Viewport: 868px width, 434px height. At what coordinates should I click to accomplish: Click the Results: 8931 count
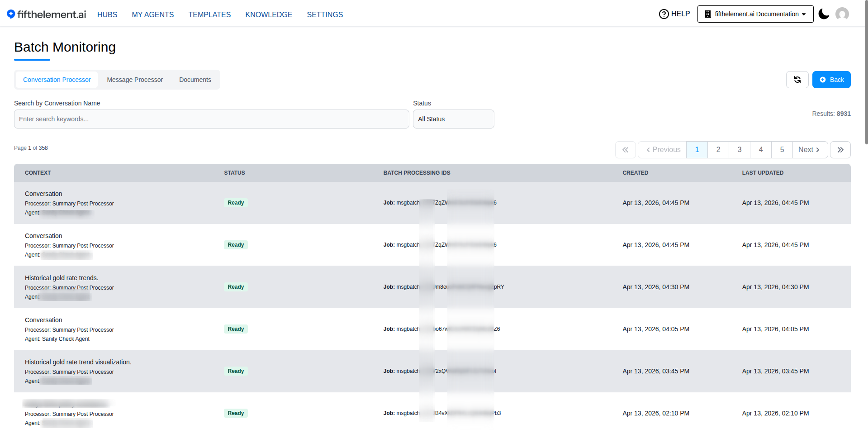point(831,114)
